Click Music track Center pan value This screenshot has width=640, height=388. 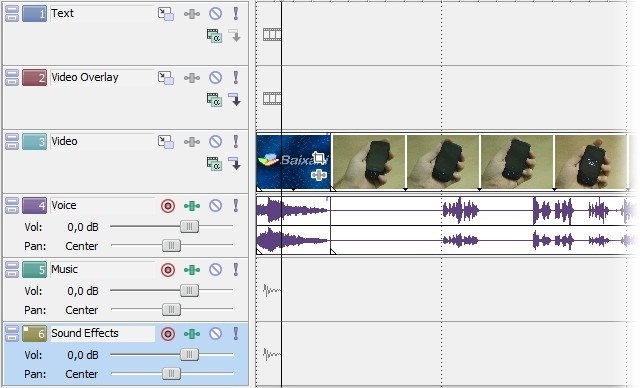(x=82, y=310)
